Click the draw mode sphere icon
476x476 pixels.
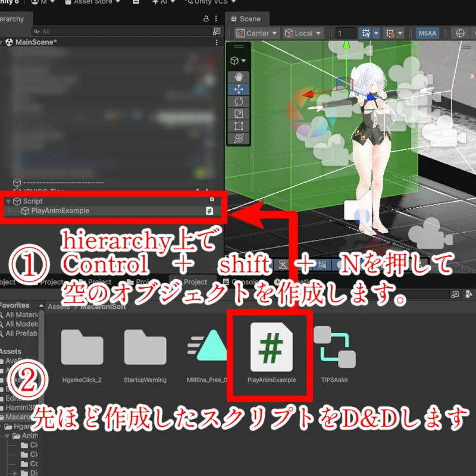pos(460,33)
